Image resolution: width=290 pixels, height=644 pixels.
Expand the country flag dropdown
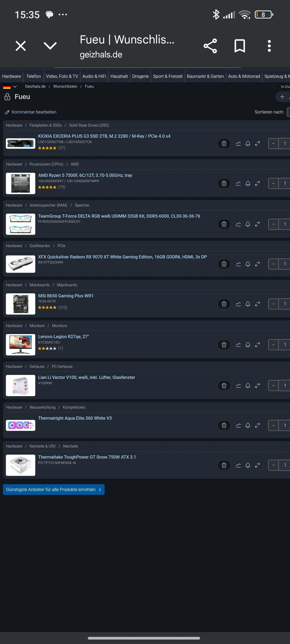click(x=10, y=86)
